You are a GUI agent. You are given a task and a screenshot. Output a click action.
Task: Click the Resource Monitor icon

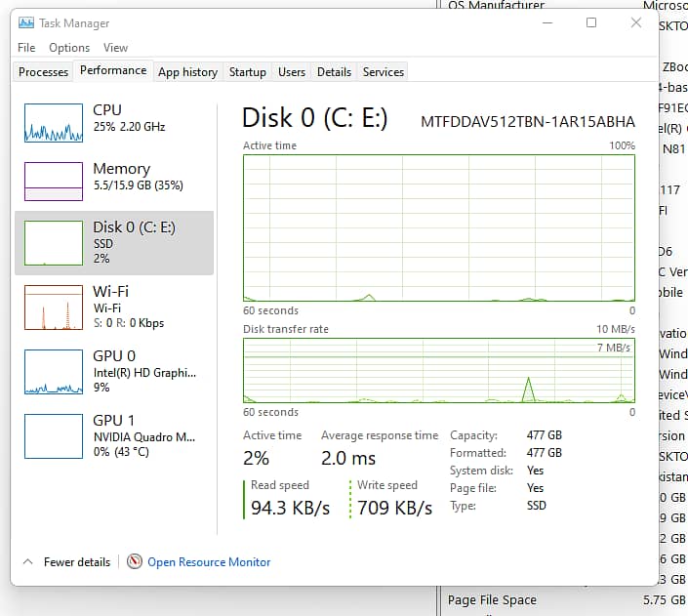click(x=135, y=562)
